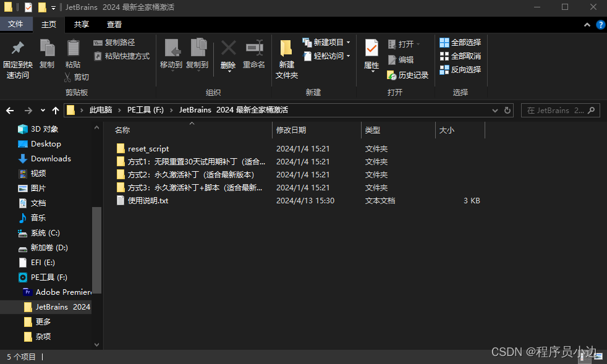Click quick access toolbar properties checkmark icon
The height and width of the screenshot is (364, 607).
[28, 7]
